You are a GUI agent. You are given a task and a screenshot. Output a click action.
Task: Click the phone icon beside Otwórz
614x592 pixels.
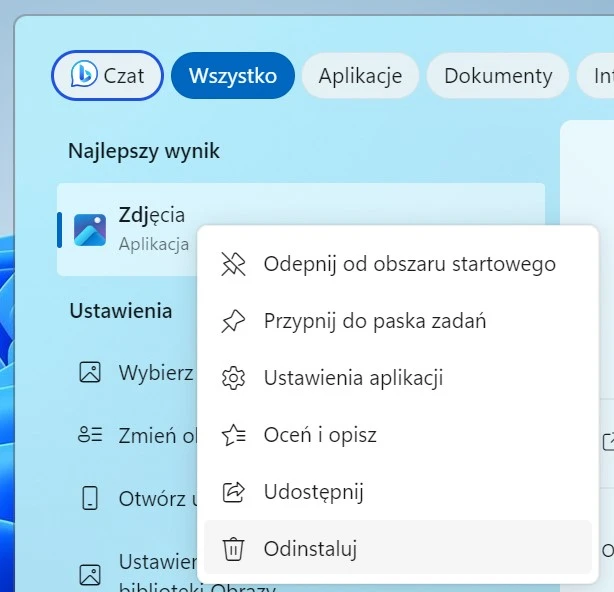point(90,498)
